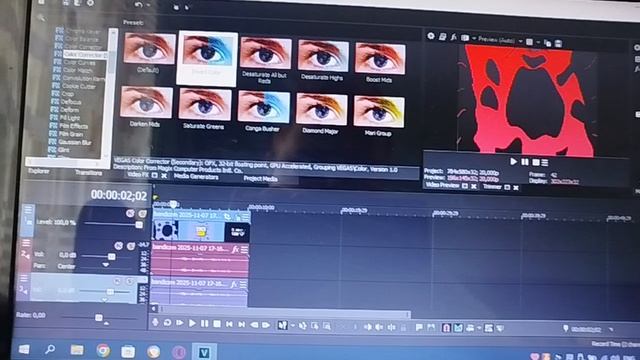Click the 00:00:02;02 timecode display
640x360 pixels.
coord(119,196)
